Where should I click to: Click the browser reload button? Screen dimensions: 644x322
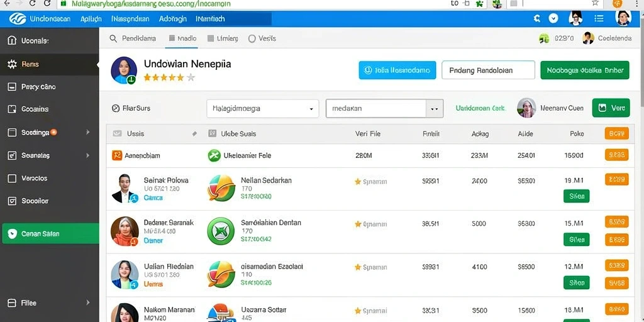tap(47, 3)
